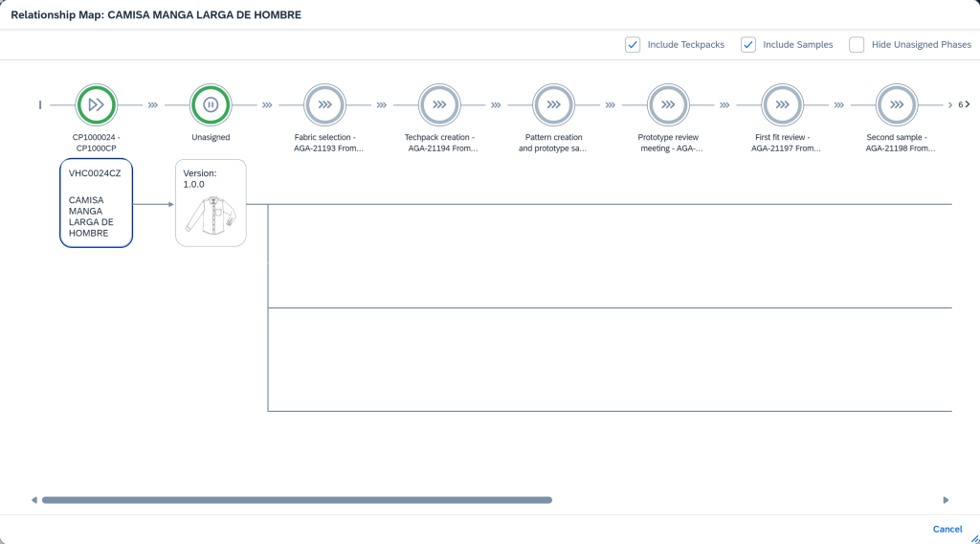Toggle the Include Samples checkbox
The width and height of the screenshot is (980, 544).
pos(748,45)
